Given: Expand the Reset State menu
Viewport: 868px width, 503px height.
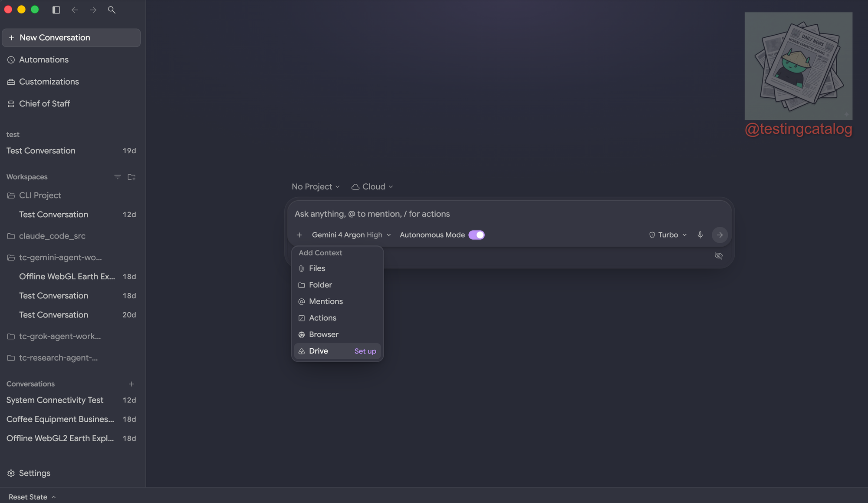Looking at the screenshot, I should click(32, 497).
